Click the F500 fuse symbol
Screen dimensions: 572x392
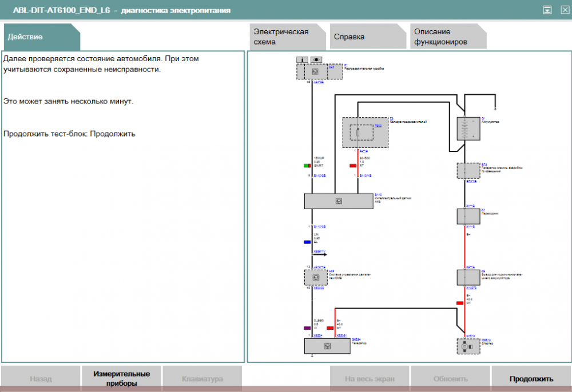pyautogui.click(x=359, y=133)
